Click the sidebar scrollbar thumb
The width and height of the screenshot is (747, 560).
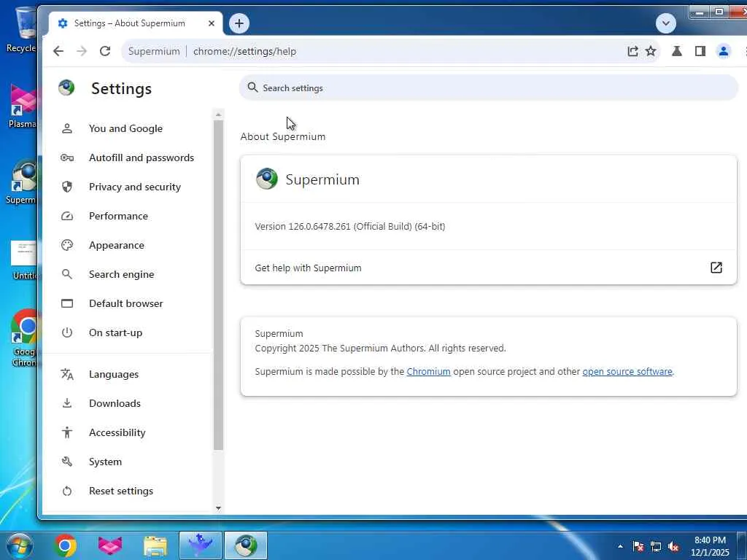pyautogui.click(x=218, y=285)
